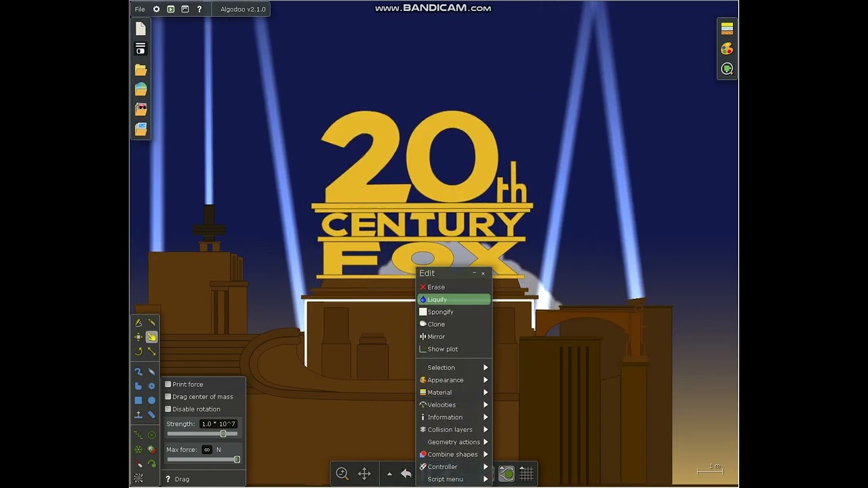Select the Eraser tool
Viewport: 868px width, 488px height.
coord(151,371)
